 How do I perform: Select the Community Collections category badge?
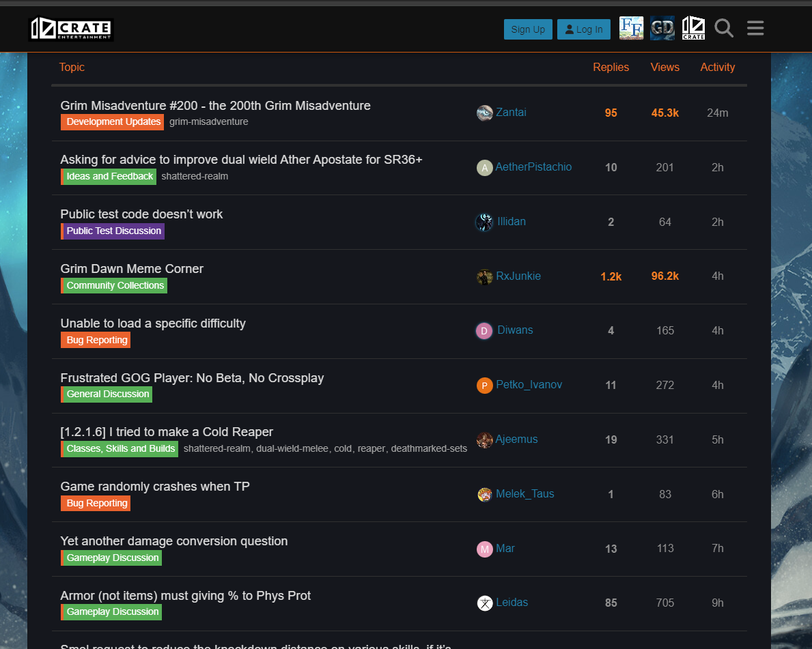pos(114,286)
